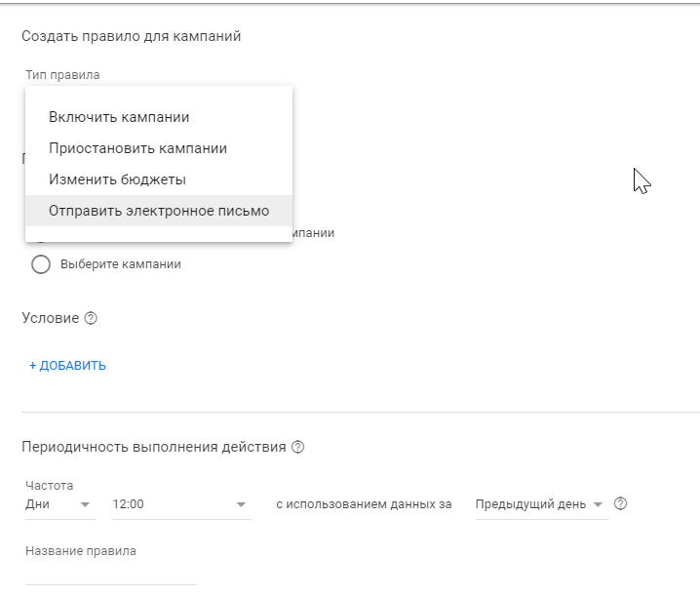
Task: Click the arrow beside Предыдущий день
Action: click(x=598, y=504)
